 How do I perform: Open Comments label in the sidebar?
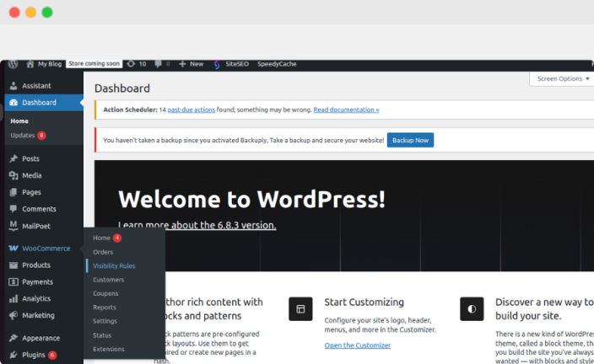pyautogui.click(x=39, y=209)
